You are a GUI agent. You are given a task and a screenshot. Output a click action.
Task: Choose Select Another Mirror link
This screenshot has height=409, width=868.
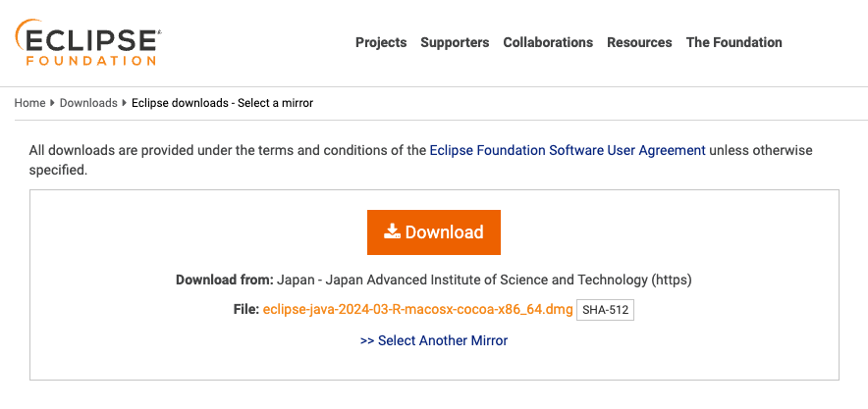(x=434, y=340)
